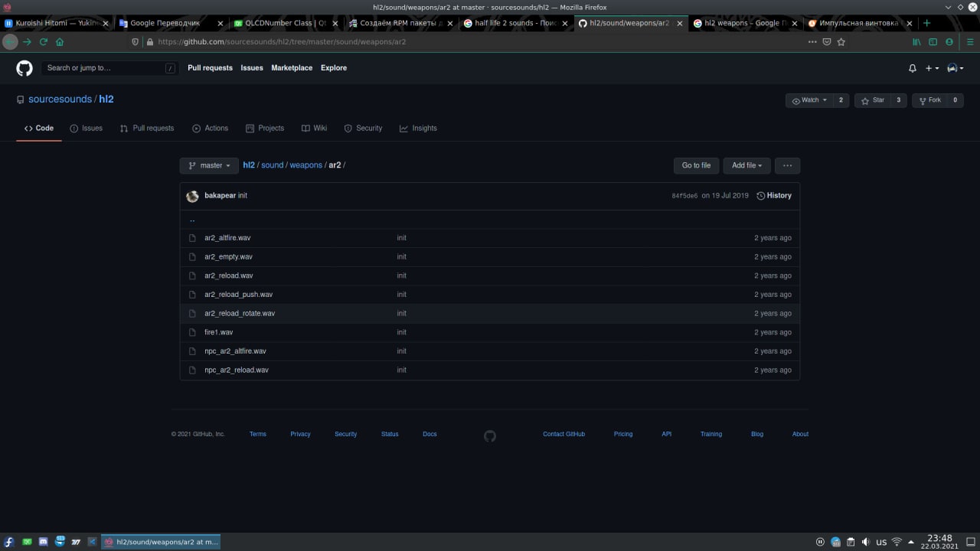
Task: Open the plus create-new menu
Action: pyautogui.click(x=932, y=68)
